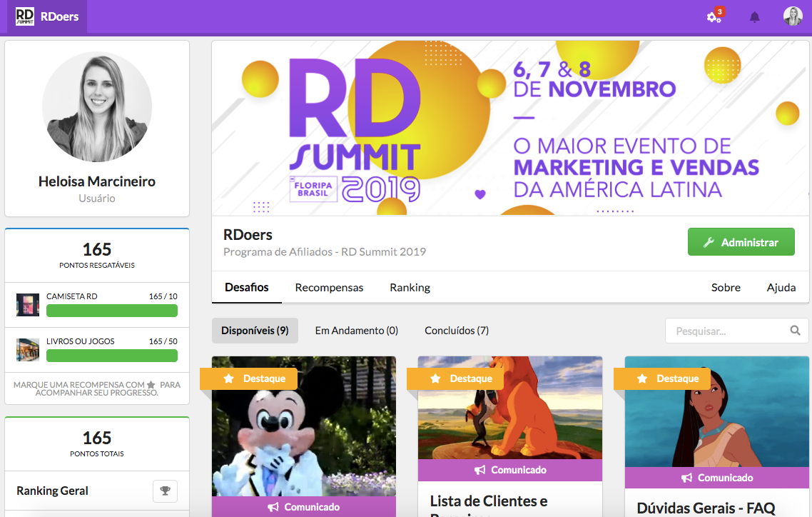Click the RD Summit 2019 banner
Image resolution: width=812 pixels, height=517 pixels.
point(510,128)
